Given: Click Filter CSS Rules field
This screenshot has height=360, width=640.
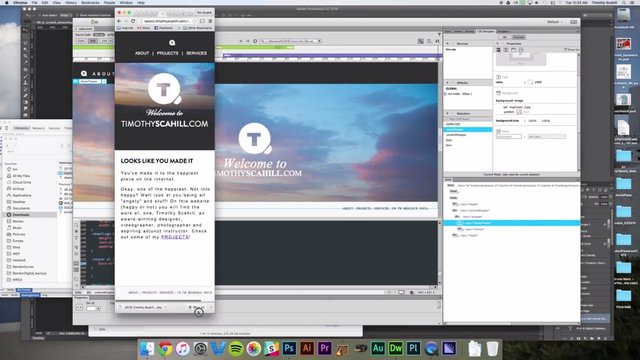Looking at the screenshot, I should point(468,119).
